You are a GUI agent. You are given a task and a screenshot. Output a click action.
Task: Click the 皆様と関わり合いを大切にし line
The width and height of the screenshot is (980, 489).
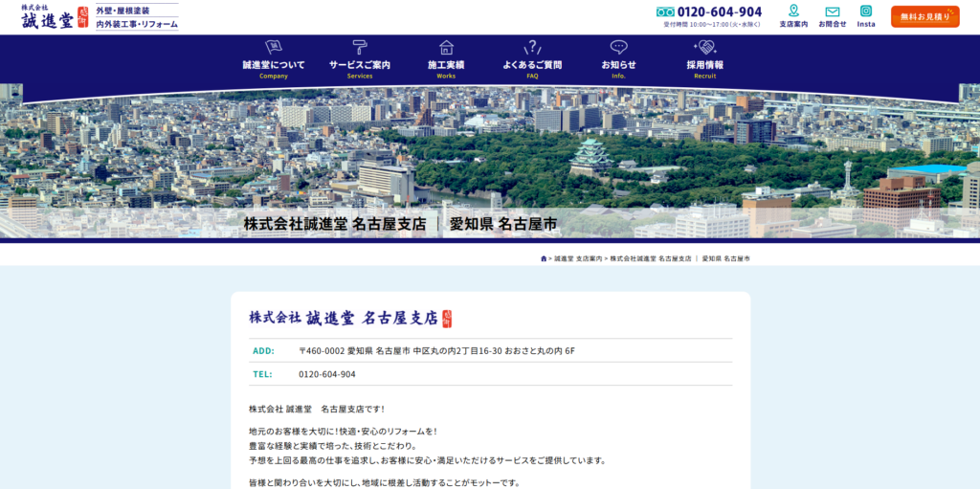pos(385,483)
